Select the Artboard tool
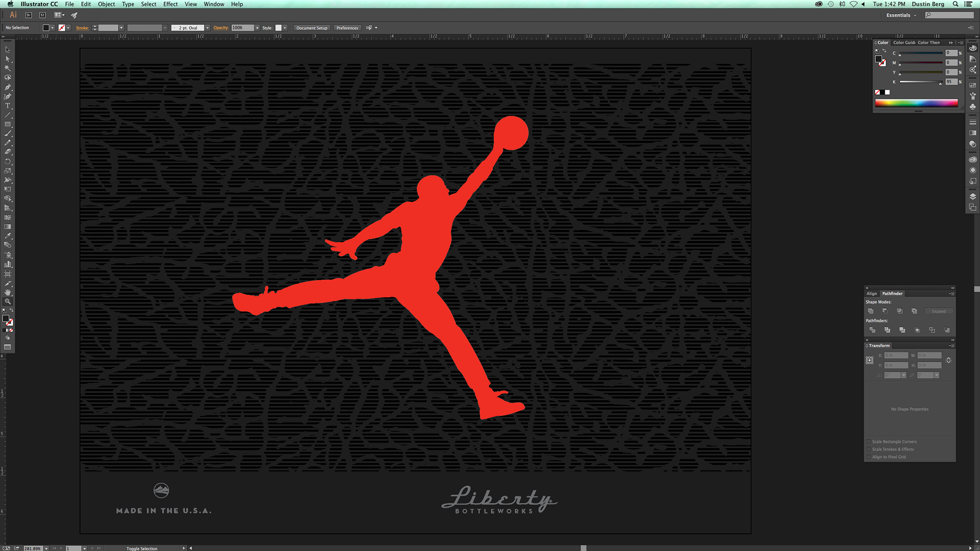Screen dimensions: 980x551 tap(8, 274)
